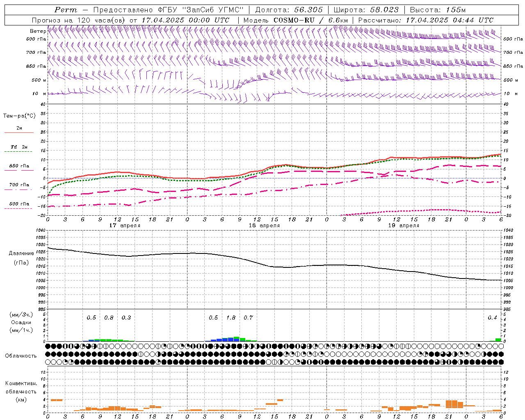Click the 0.4 precipitation value near chart end
The width and height of the screenshot is (525, 420).
point(492,317)
